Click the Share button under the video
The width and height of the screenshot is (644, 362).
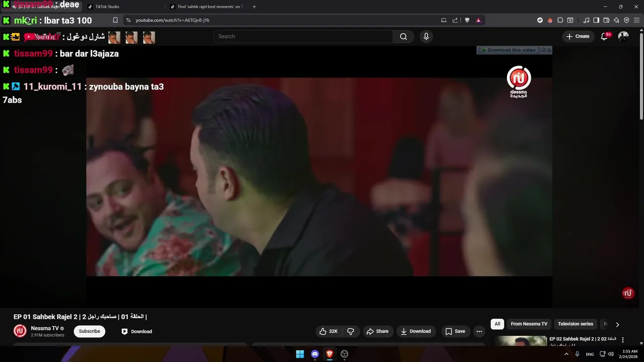pos(377,331)
